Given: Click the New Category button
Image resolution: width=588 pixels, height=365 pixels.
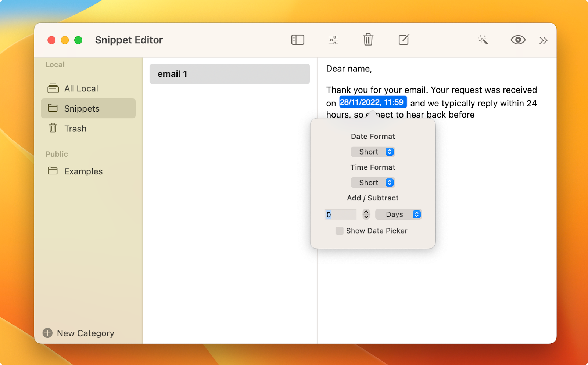Looking at the screenshot, I should pos(78,333).
